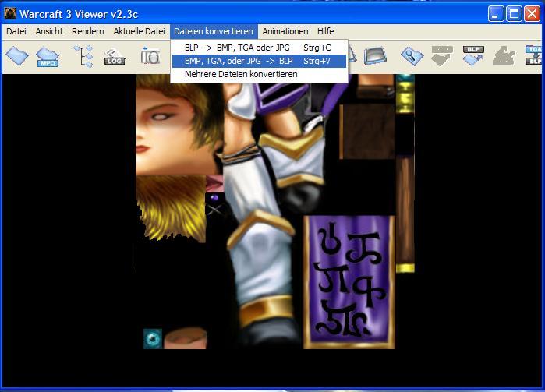Screen dimensions: 545x392
Task: Open the Aktuelle Datei menu
Action: [139, 31]
